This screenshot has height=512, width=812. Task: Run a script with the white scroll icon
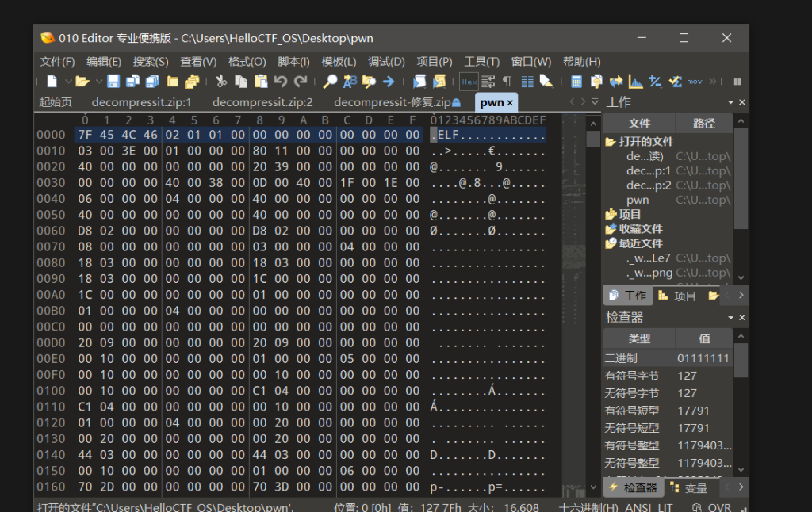[419, 82]
